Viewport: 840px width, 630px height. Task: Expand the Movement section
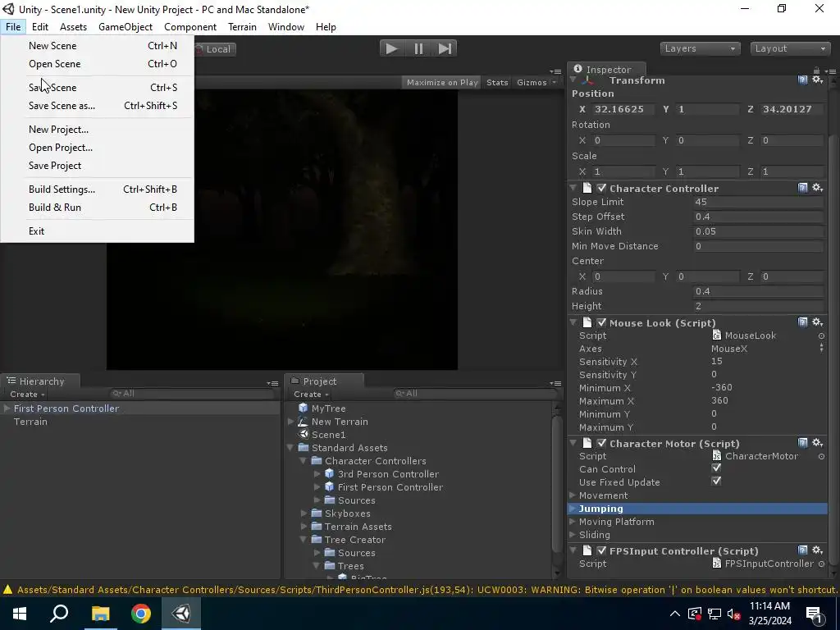click(x=573, y=495)
